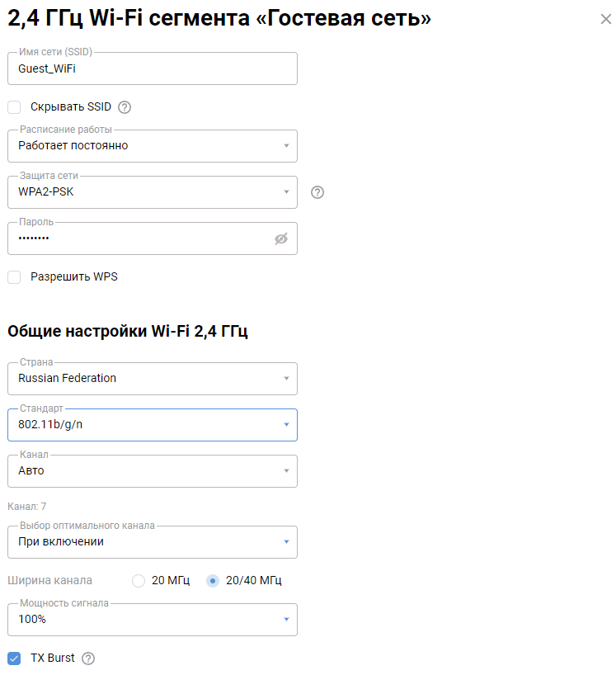Expand the Канал dropdown
The image size is (616, 675).
coord(152,471)
